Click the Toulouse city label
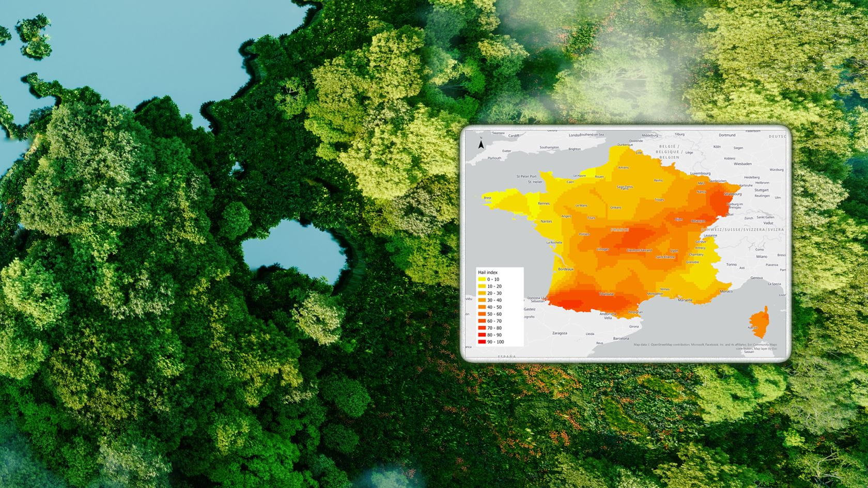This screenshot has width=868, height=488. click(606, 294)
